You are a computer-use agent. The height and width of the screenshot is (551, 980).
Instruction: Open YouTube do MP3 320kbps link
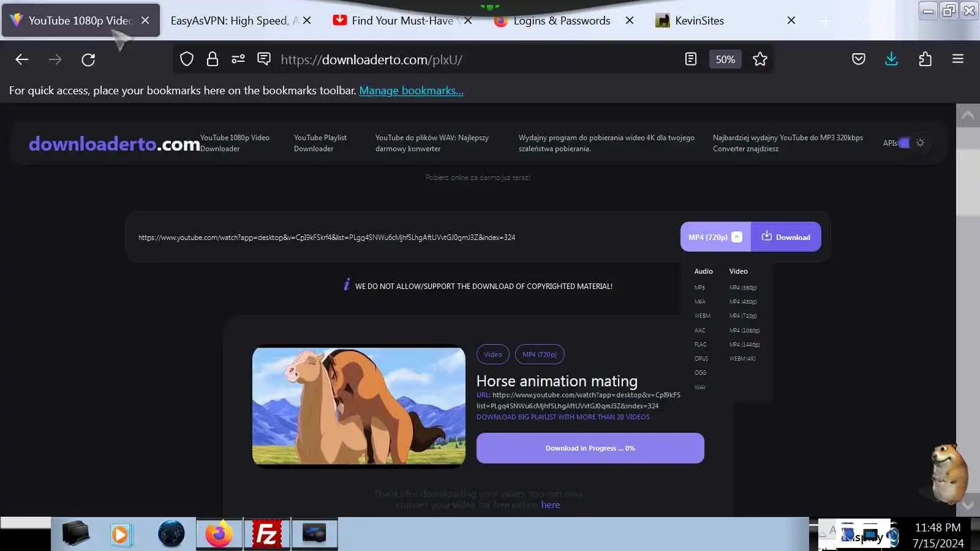(788, 143)
